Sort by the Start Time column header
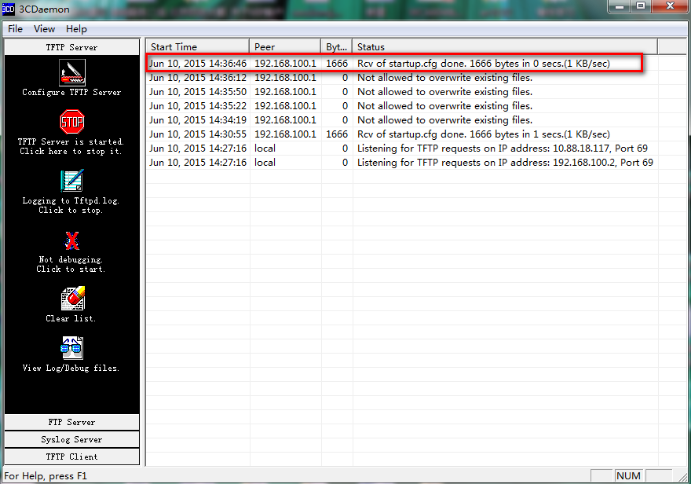This screenshot has width=692, height=484. tap(197, 47)
